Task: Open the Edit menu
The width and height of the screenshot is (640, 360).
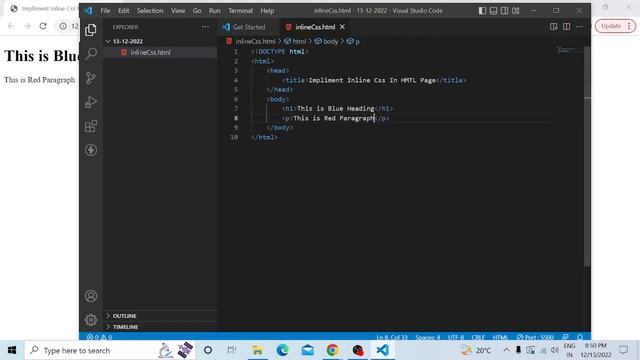Action: [x=123, y=11]
